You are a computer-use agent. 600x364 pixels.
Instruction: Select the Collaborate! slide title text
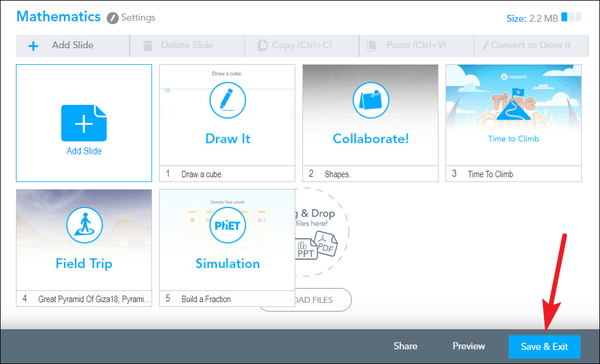(371, 138)
